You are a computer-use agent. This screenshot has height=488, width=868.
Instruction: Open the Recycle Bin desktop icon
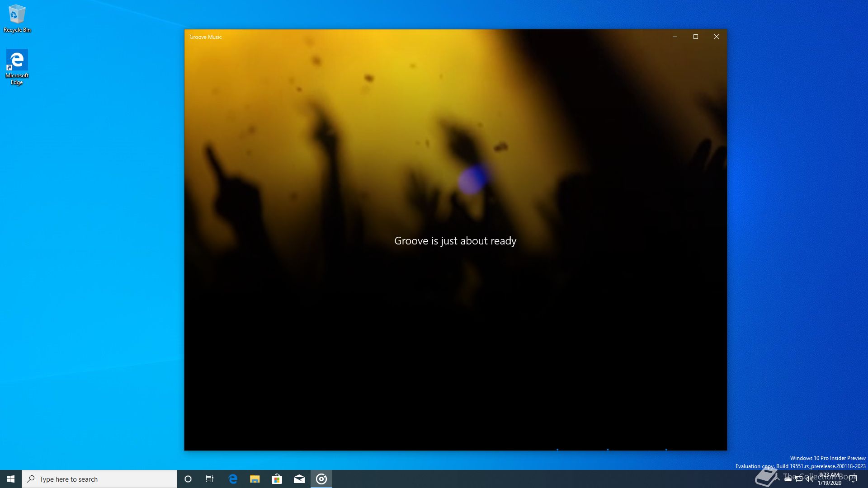(x=17, y=19)
